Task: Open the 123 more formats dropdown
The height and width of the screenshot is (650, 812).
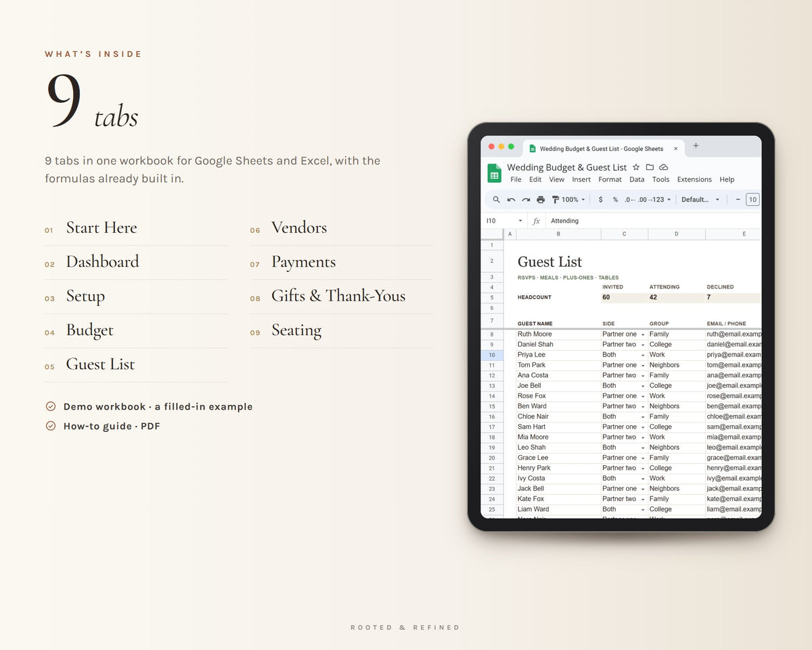Action: tap(660, 200)
